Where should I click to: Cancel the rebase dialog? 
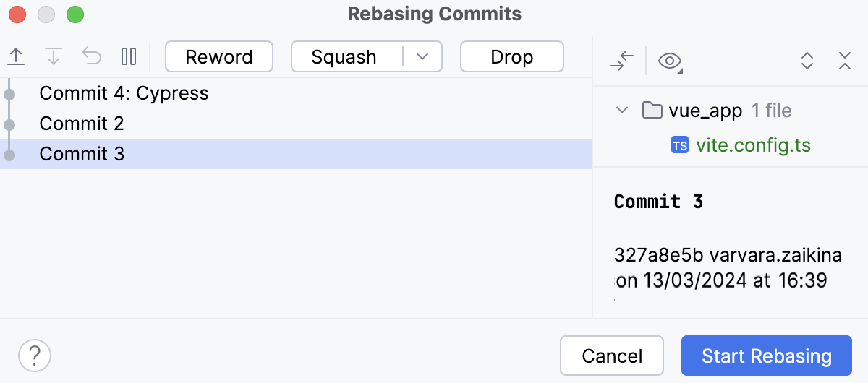[612, 356]
